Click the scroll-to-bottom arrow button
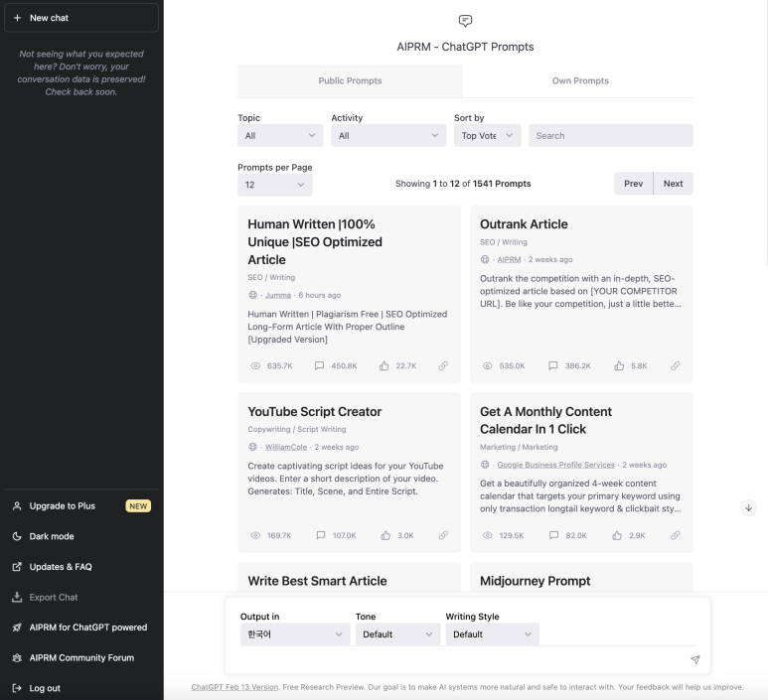Viewport: 768px width, 700px height. coord(748,507)
